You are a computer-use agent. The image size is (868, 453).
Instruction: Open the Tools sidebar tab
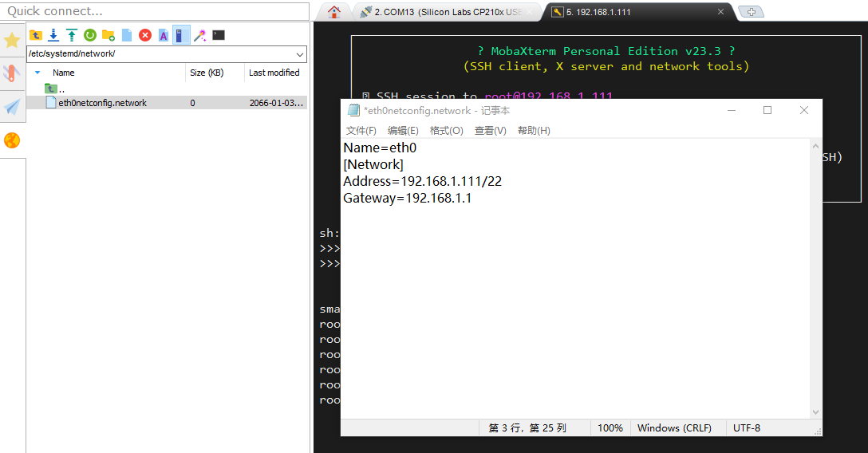point(12,73)
